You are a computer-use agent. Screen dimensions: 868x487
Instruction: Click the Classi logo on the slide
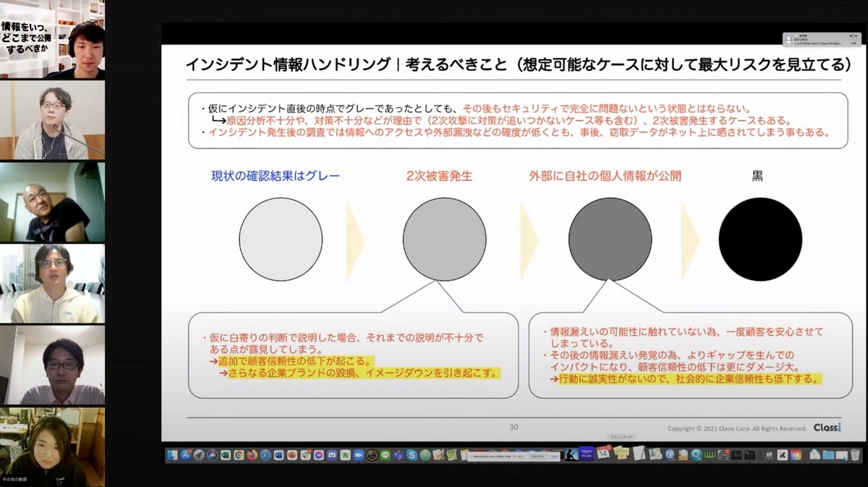click(x=827, y=428)
